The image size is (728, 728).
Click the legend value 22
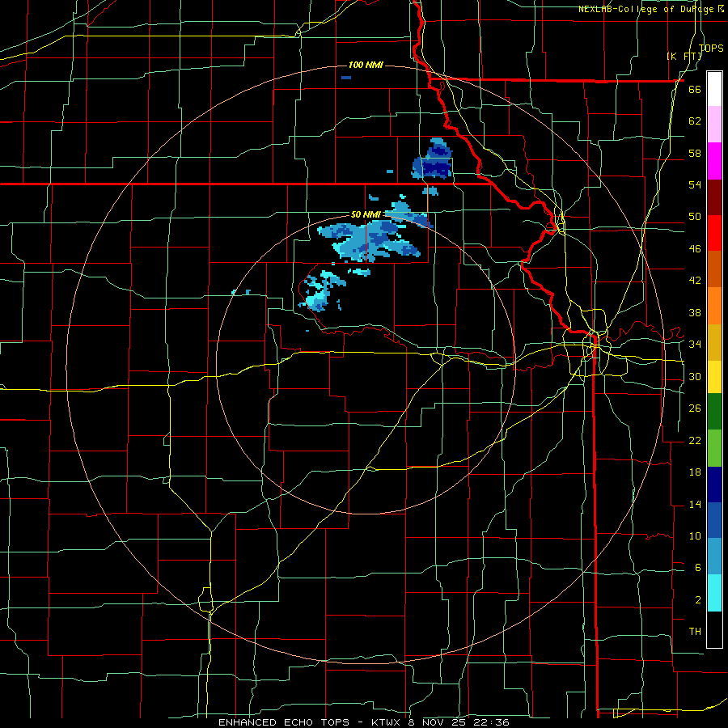tap(695, 440)
